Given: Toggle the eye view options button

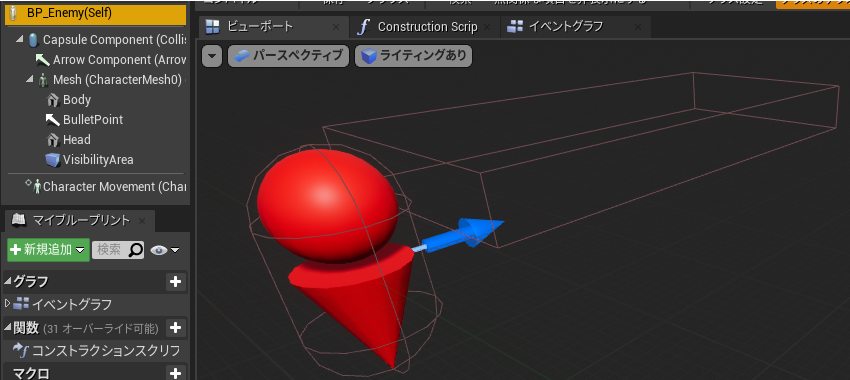Looking at the screenshot, I should point(164,250).
